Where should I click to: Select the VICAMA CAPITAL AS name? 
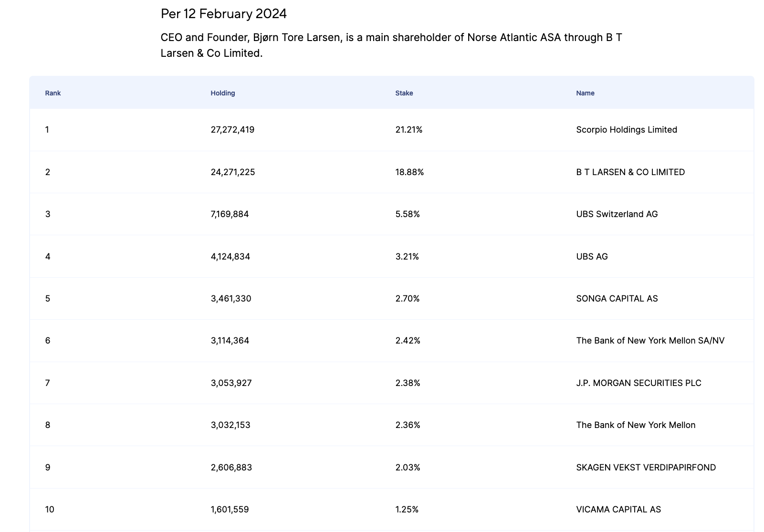618,510
